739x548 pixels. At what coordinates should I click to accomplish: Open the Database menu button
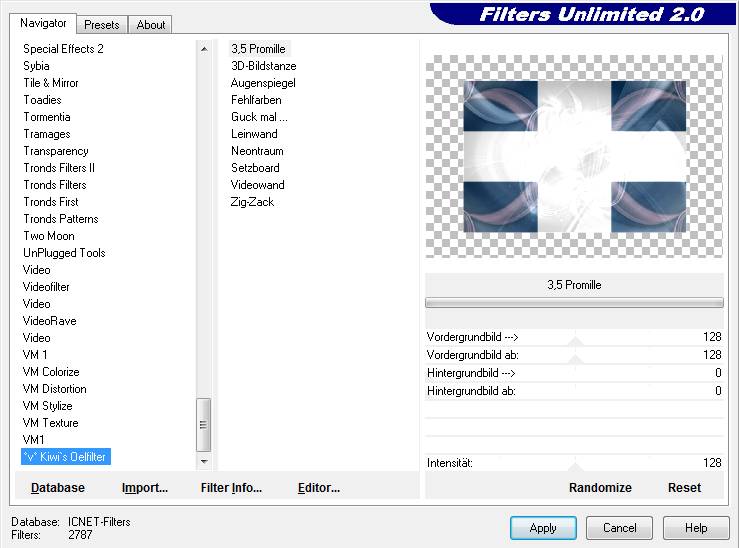[58, 488]
